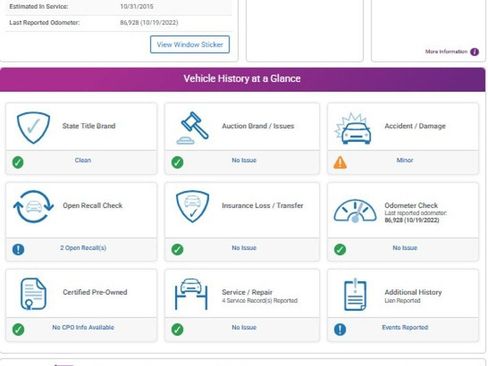Click the 4 Service Record(s) Reported text
This screenshot has width=488, height=366.
click(260, 301)
